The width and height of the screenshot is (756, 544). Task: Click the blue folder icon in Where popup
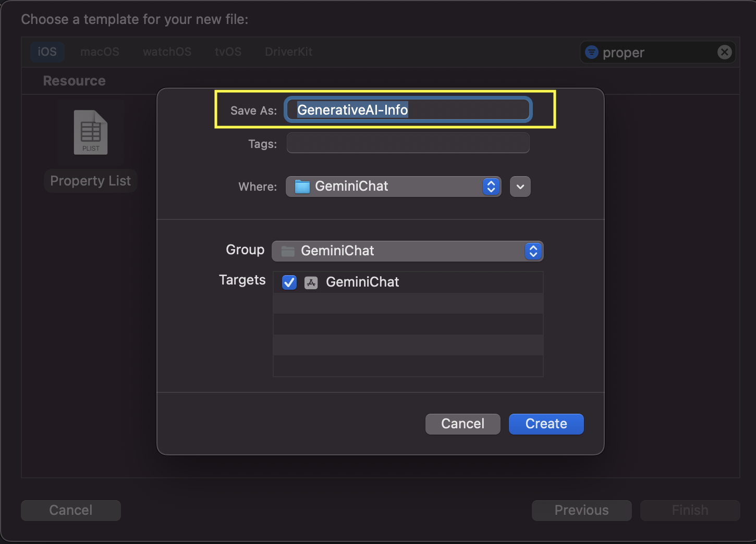302,187
